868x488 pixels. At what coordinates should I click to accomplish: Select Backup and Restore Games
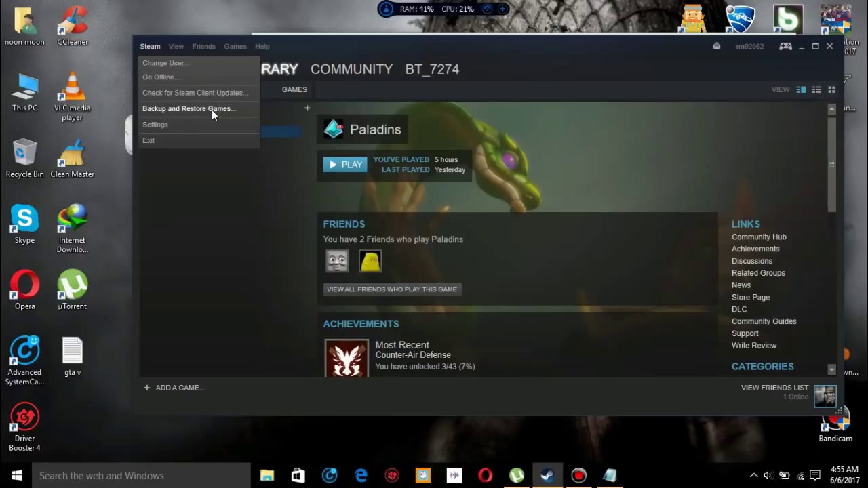click(199, 108)
